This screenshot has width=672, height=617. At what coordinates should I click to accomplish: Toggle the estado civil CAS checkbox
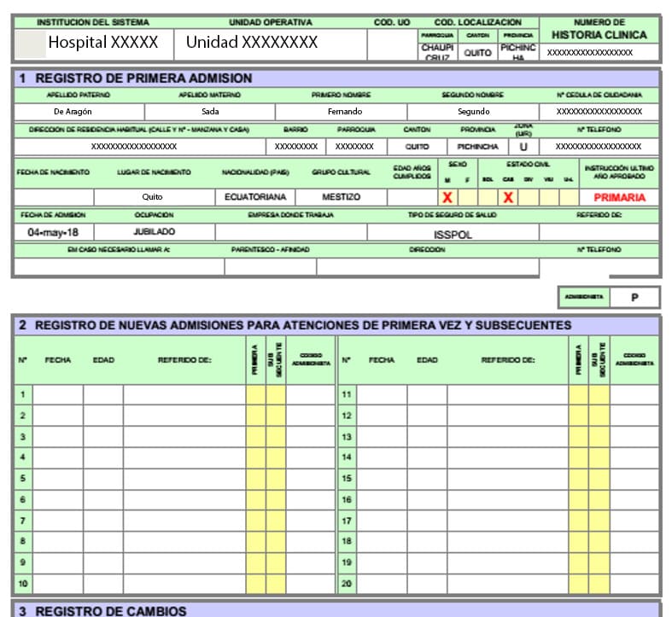(x=508, y=197)
